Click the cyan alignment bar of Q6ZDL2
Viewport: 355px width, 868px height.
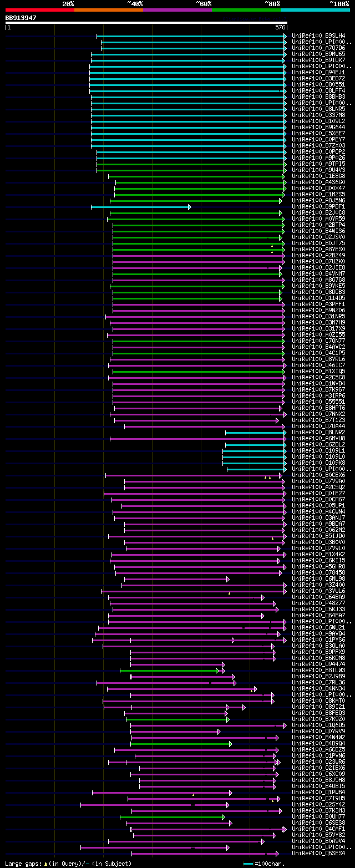point(256,445)
